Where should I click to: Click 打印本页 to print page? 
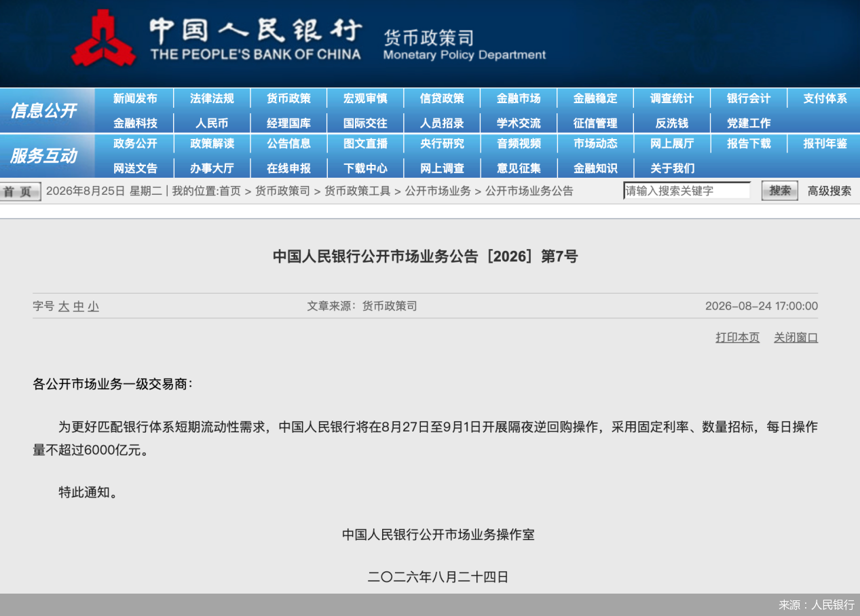pos(738,338)
